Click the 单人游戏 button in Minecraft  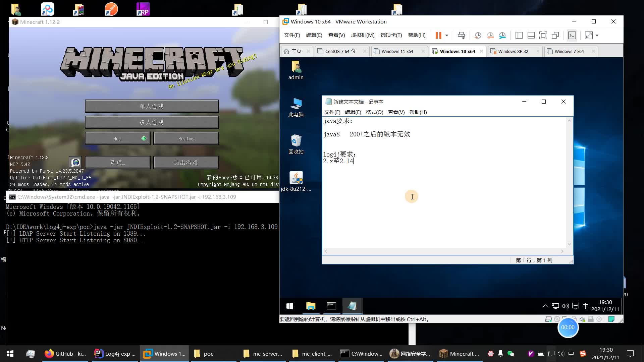[152, 106]
